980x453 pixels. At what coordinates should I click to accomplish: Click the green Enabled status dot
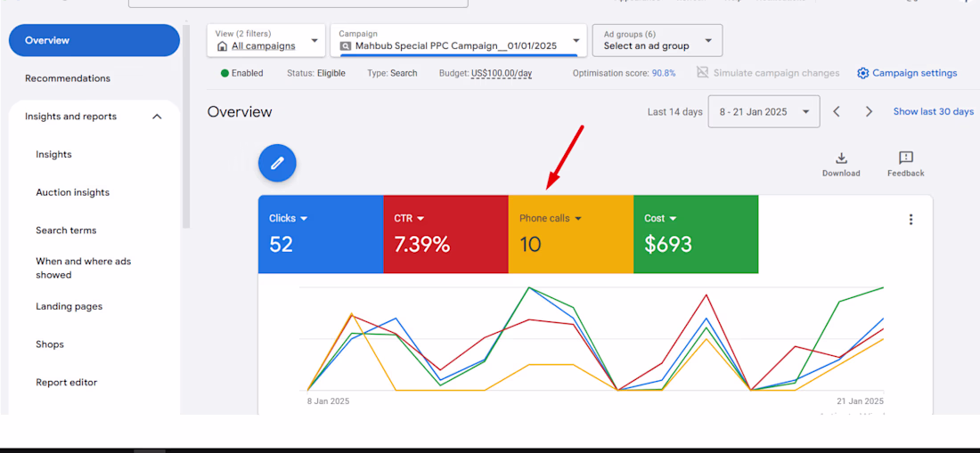(x=225, y=73)
